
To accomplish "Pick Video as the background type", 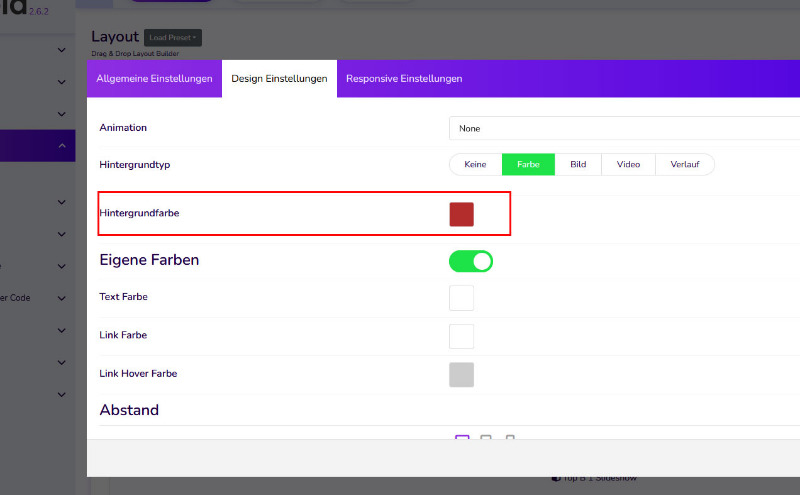I will pyautogui.click(x=628, y=164).
